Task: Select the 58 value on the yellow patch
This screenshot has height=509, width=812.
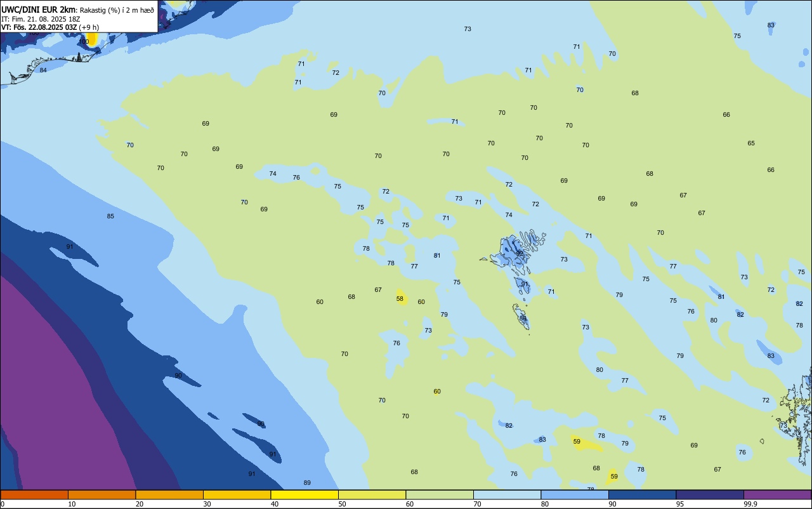Action: point(400,298)
